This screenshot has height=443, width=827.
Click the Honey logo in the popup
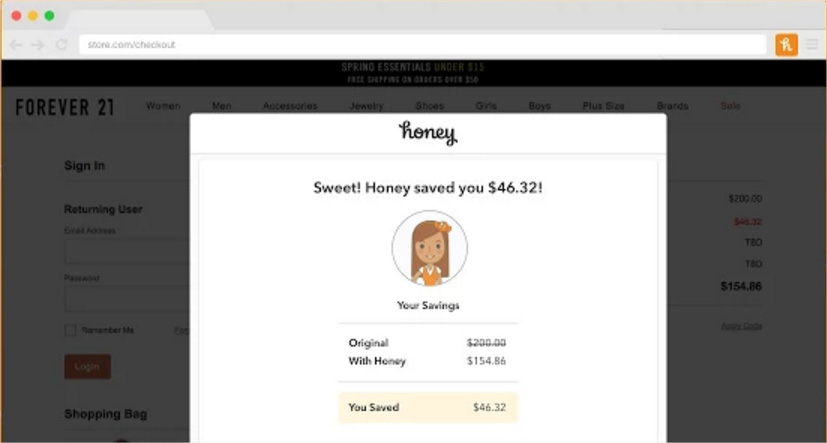tap(428, 132)
